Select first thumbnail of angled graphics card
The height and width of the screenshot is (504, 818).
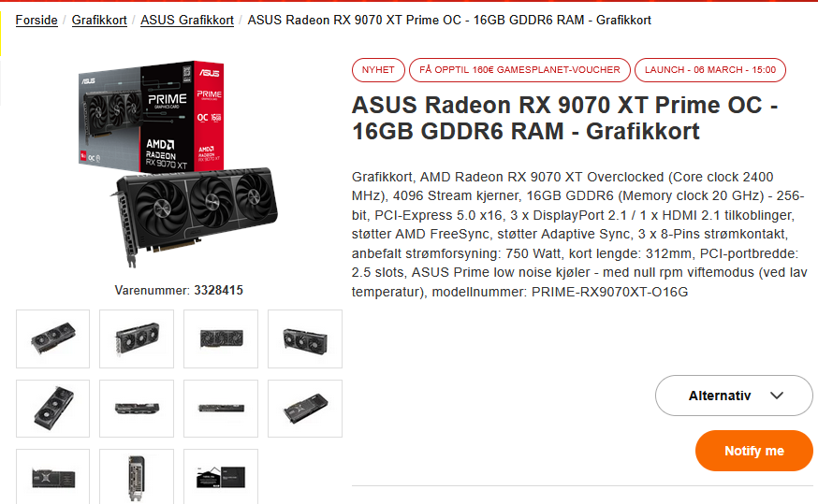[x=52, y=338]
